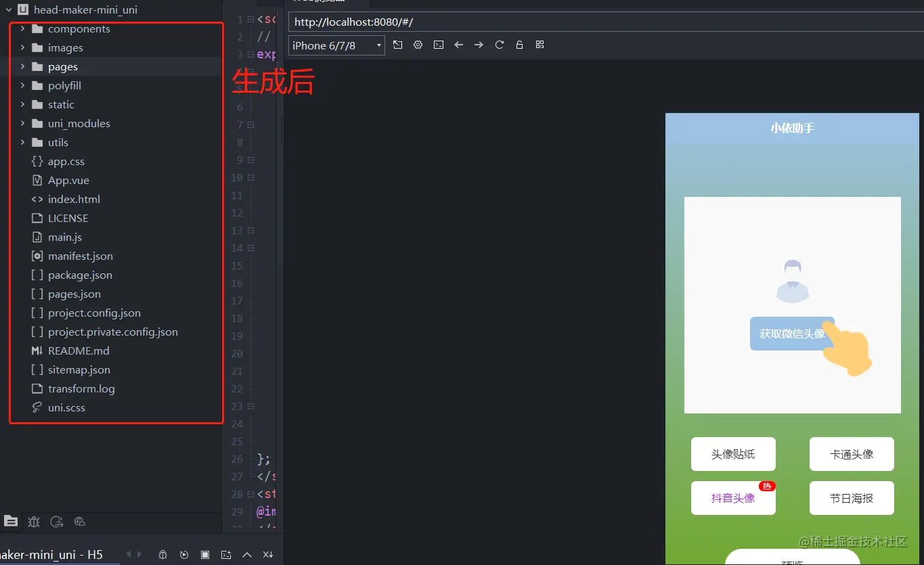Expand the components folder
Image resolution: width=924 pixels, height=565 pixels.
click(x=22, y=29)
